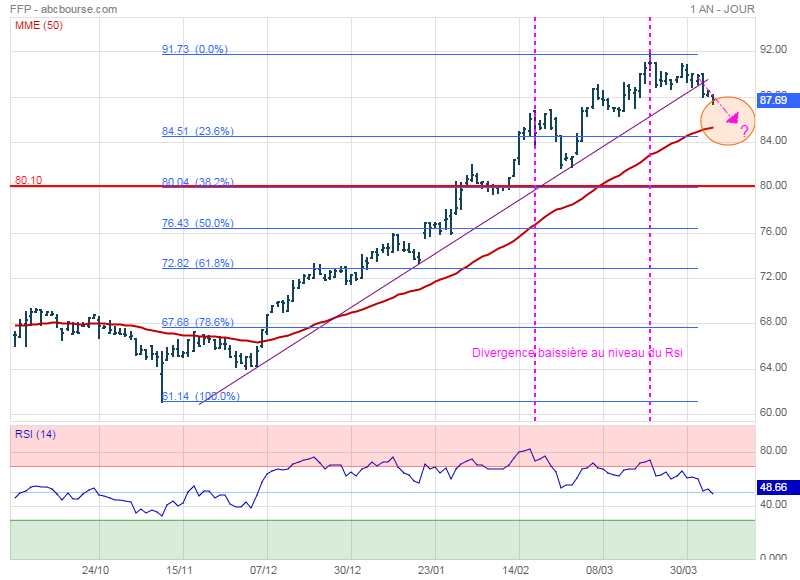The height and width of the screenshot is (580, 800).
Task: Click the 14/02 date axis label
Action: point(515,570)
